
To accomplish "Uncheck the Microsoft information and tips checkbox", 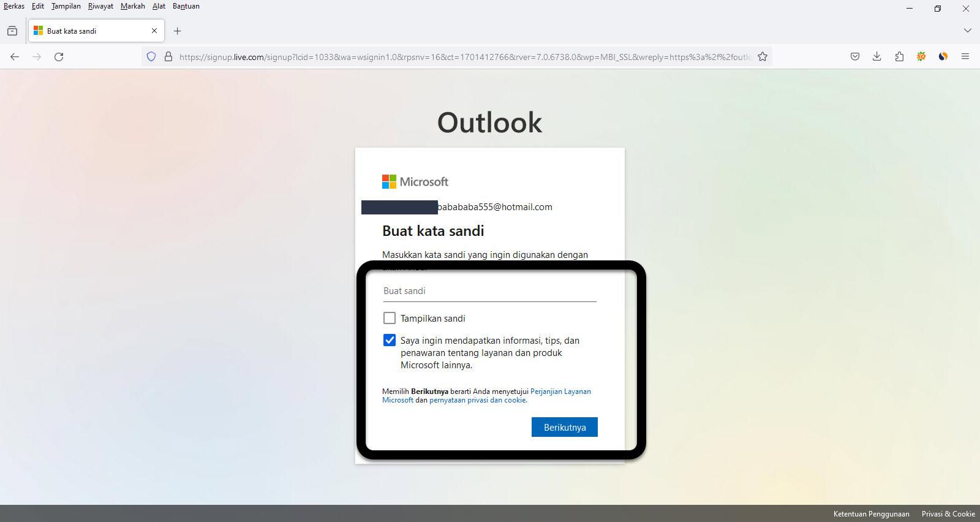I will (x=390, y=340).
